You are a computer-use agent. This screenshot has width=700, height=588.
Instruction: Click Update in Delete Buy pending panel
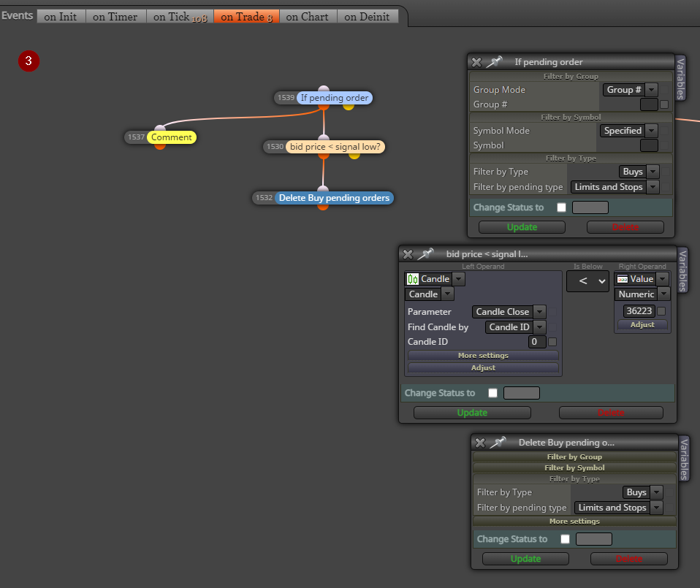(525, 559)
